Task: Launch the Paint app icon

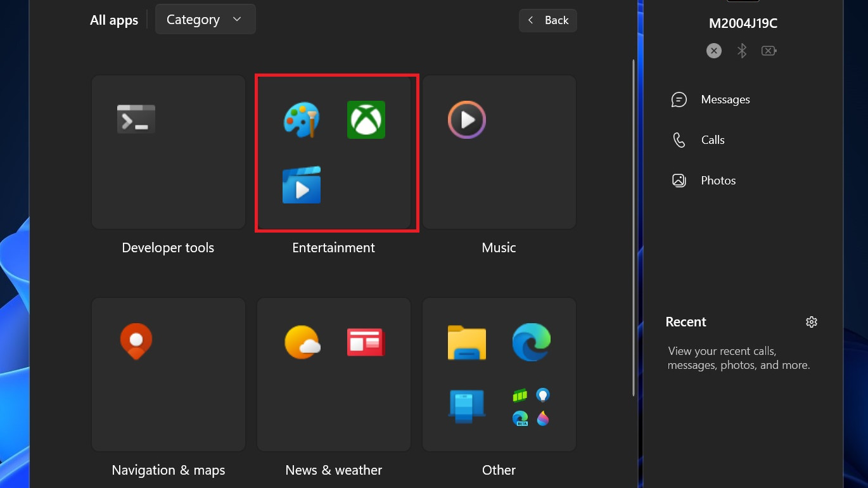Action: point(302,120)
